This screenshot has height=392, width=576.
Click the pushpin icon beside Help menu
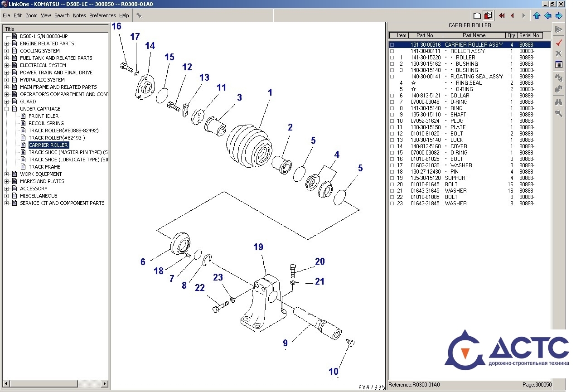[x=139, y=15]
